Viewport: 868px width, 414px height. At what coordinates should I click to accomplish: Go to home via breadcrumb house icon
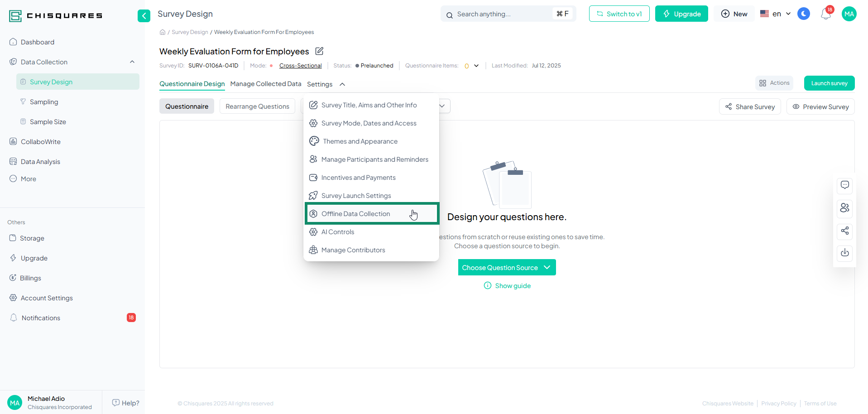[x=163, y=32]
